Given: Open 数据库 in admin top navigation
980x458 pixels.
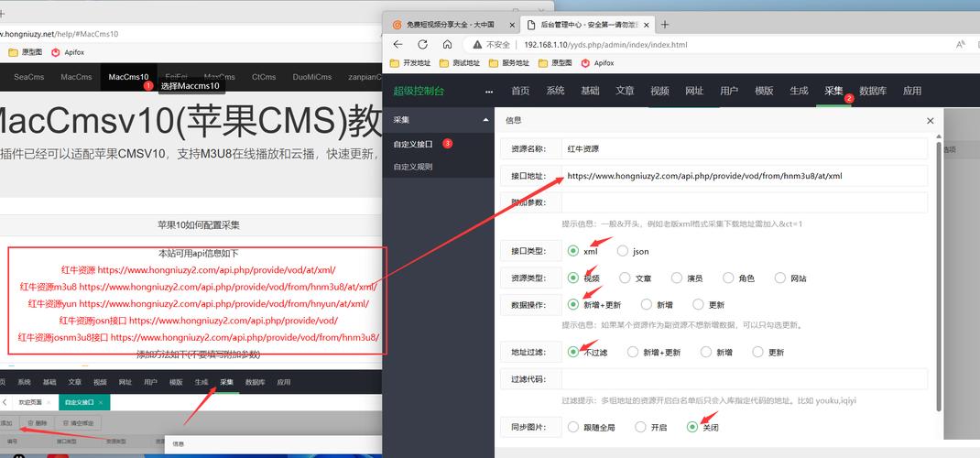Looking at the screenshot, I should tap(873, 91).
